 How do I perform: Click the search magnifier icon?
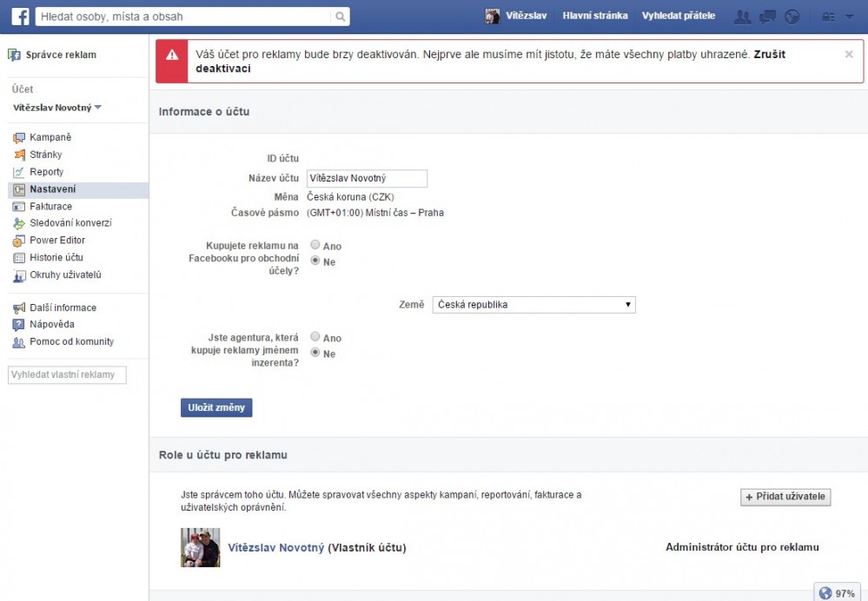coord(340,17)
